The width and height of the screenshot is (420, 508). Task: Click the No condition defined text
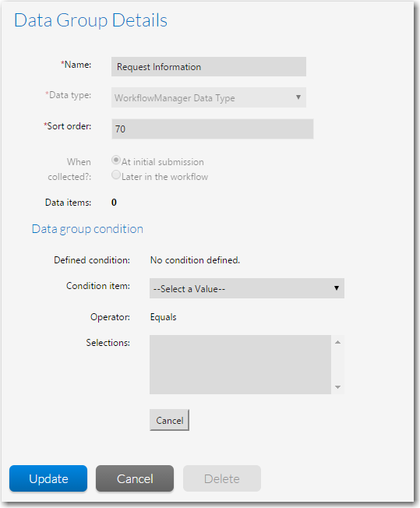pos(195,260)
